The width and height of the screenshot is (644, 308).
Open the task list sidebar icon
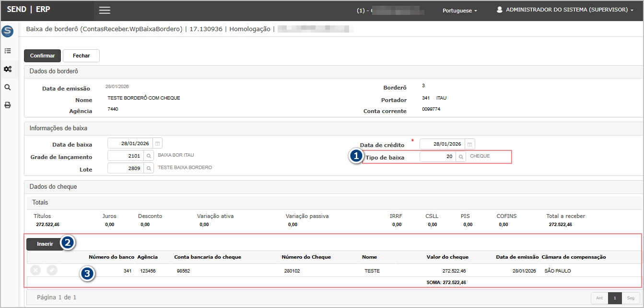coord(8,51)
